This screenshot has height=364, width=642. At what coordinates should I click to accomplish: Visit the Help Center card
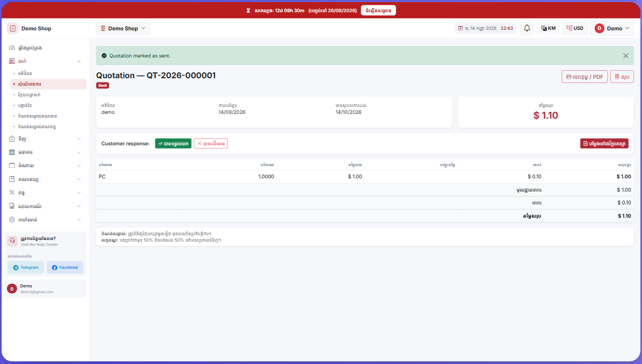45,241
